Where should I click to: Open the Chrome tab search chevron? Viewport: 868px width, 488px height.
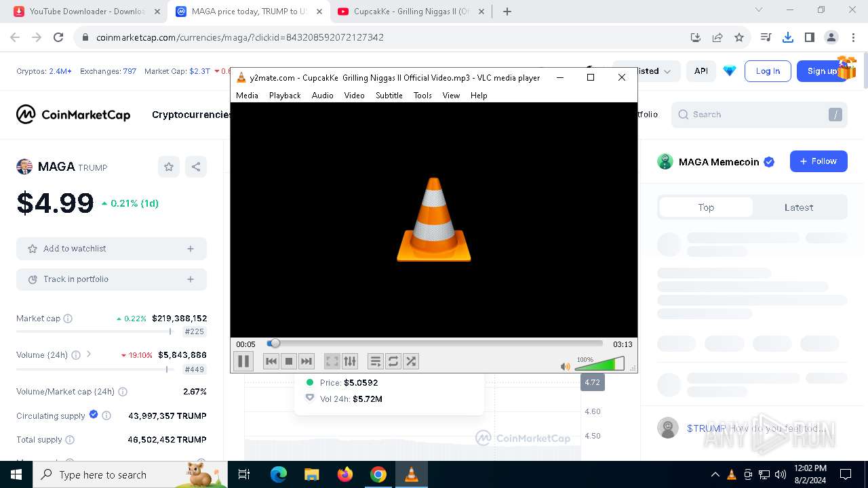pos(759,9)
